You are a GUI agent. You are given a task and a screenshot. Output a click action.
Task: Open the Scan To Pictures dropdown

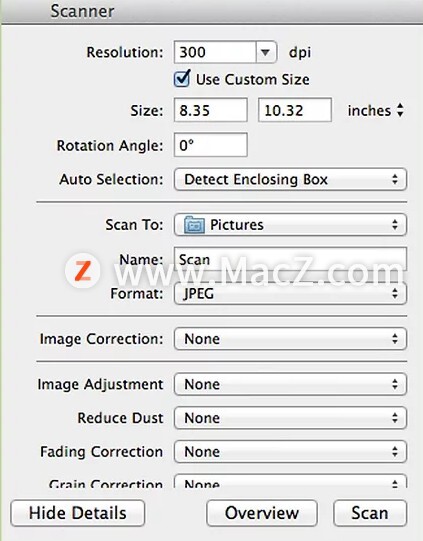(x=291, y=225)
